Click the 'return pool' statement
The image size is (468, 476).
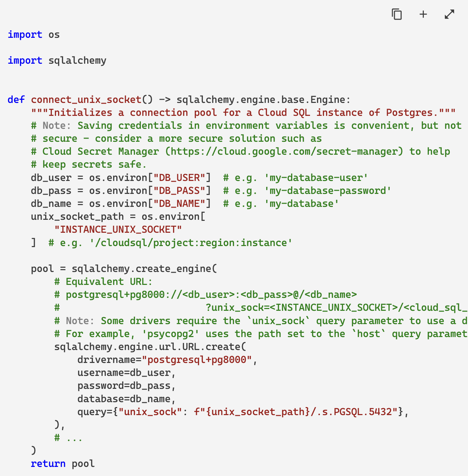point(63,464)
